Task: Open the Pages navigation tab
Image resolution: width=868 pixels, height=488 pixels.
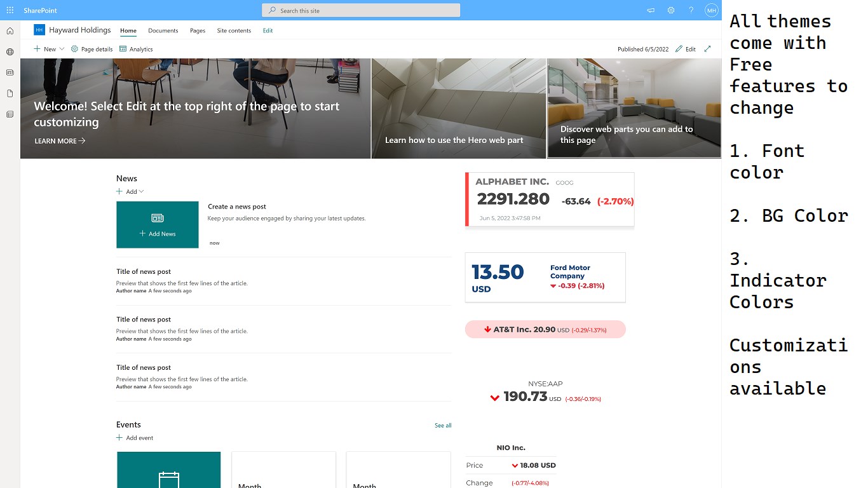Action: [198, 30]
